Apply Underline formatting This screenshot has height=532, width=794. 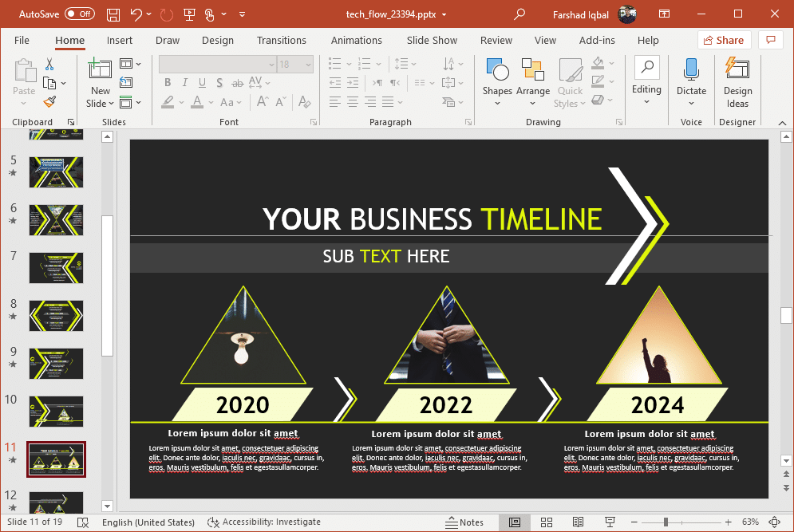(x=202, y=82)
